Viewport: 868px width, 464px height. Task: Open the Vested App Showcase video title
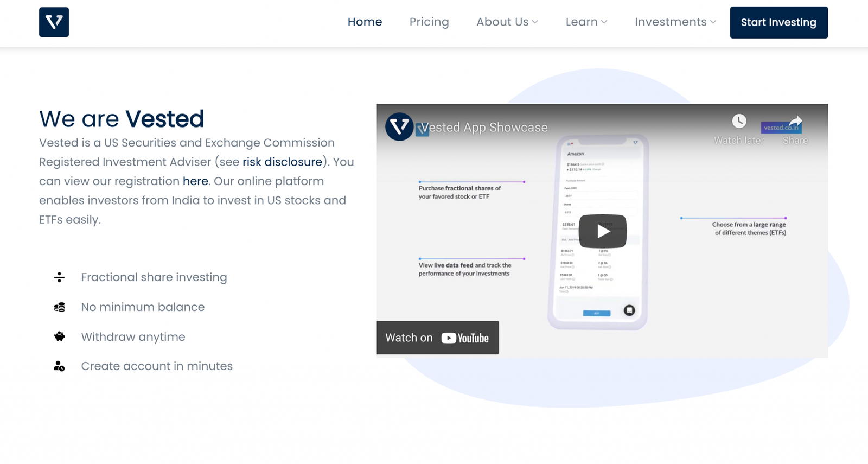pyautogui.click(x=484, y=128)
